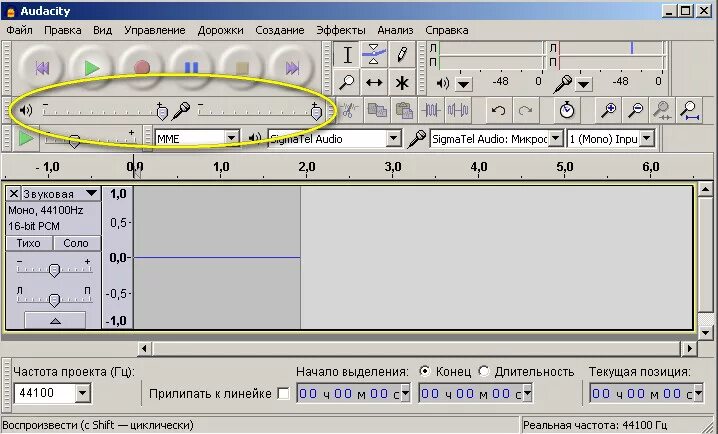Click the input meter microphone icon
This screenshot has height=434, width=718.
562,84
